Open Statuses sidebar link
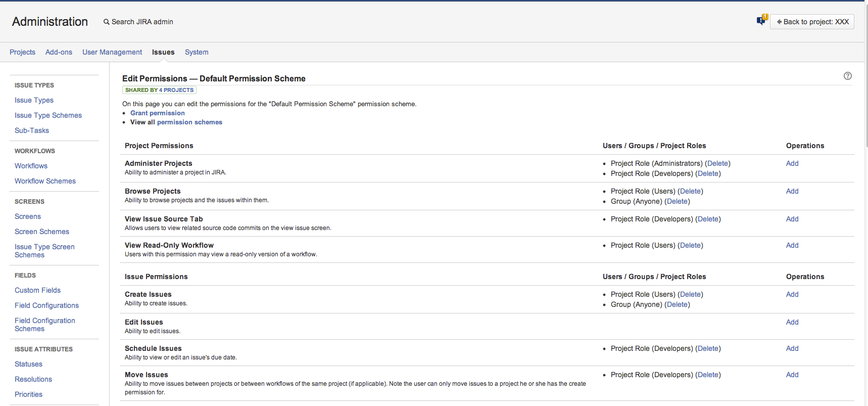This screenshot has height=406, width=868. click(x=28, y=364)
